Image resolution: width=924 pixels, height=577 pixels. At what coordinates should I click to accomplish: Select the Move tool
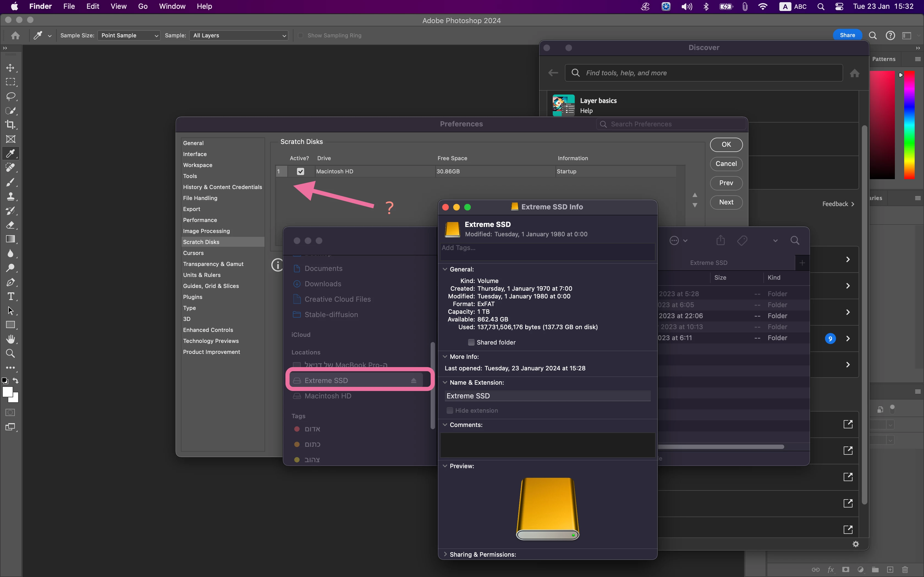(x=10, y=68)
